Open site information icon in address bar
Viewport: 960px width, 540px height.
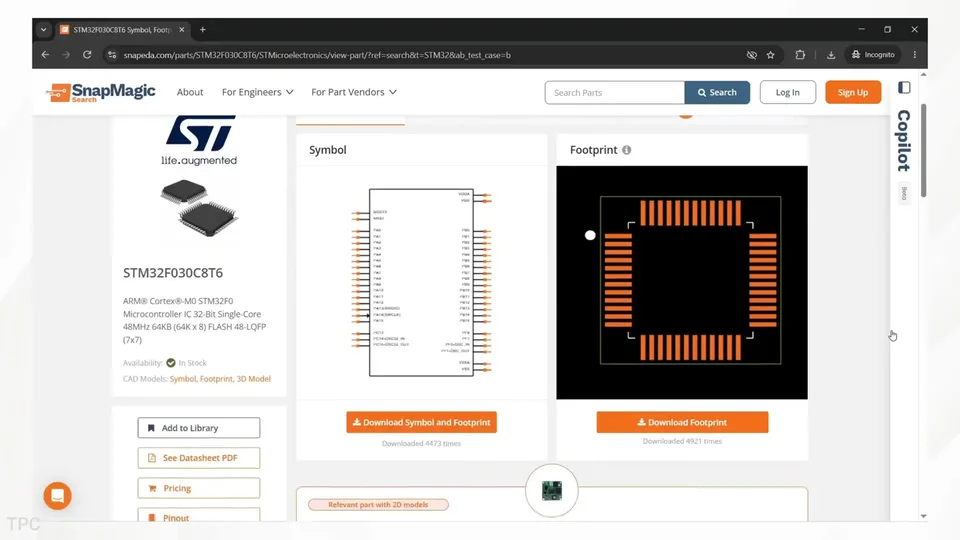(111, 54)
